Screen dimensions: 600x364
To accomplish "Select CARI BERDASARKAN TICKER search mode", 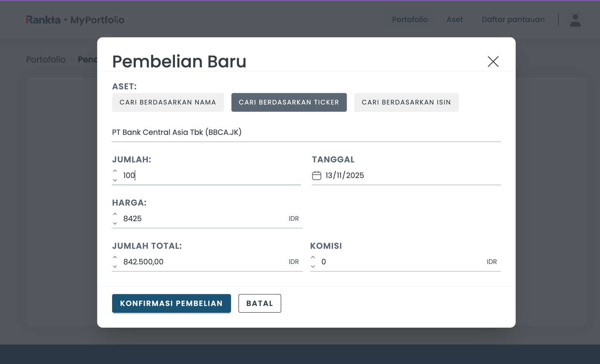I will tap(289, 102).
